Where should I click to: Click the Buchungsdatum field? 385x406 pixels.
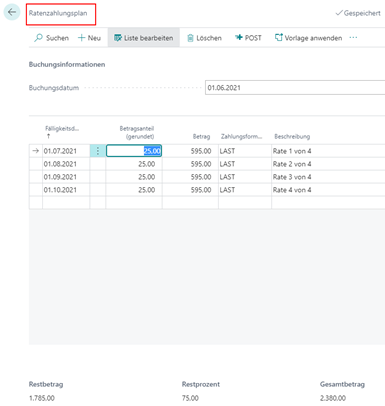coord(295,88)
